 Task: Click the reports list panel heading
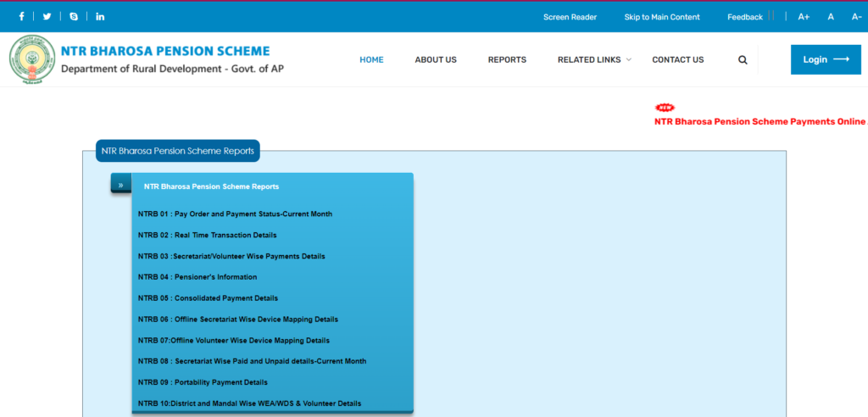[211, 186]
